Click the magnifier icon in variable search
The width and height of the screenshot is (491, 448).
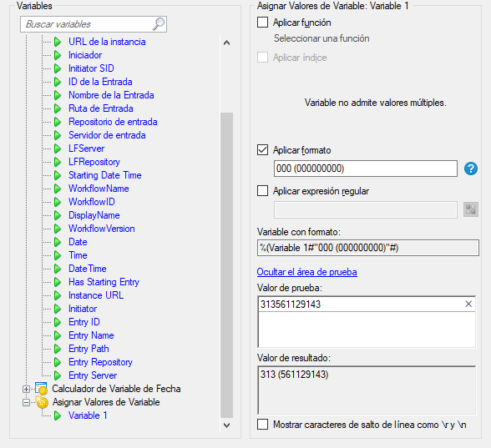pyautogui.click(x=159, y=24)
